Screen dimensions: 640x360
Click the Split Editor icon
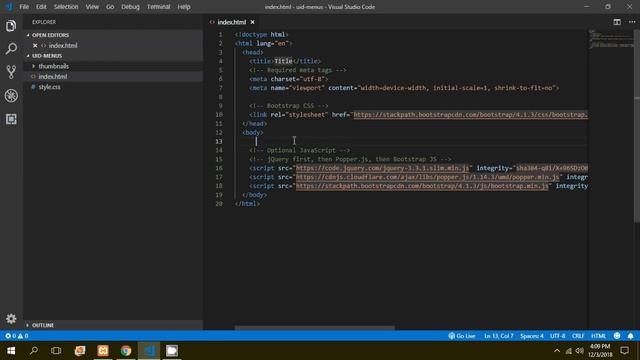click(617, 22)
